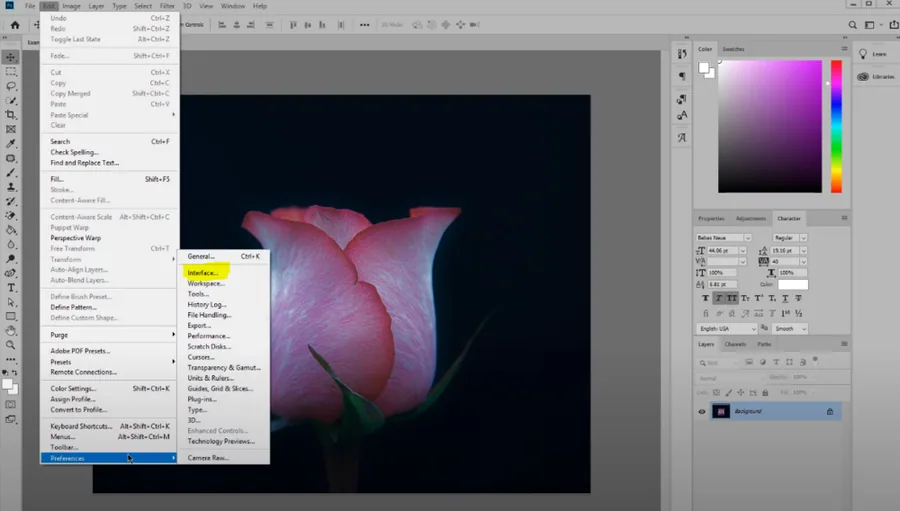This screenshot has height=511, width=900.
Task: Open the English: USA language dropdown
Action: (727, 328)
